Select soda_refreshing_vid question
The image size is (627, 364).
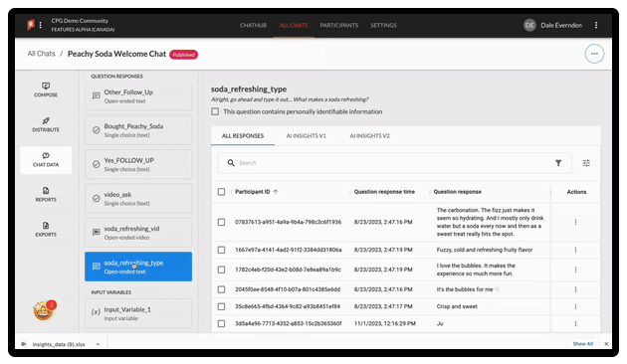click(138, 233)
